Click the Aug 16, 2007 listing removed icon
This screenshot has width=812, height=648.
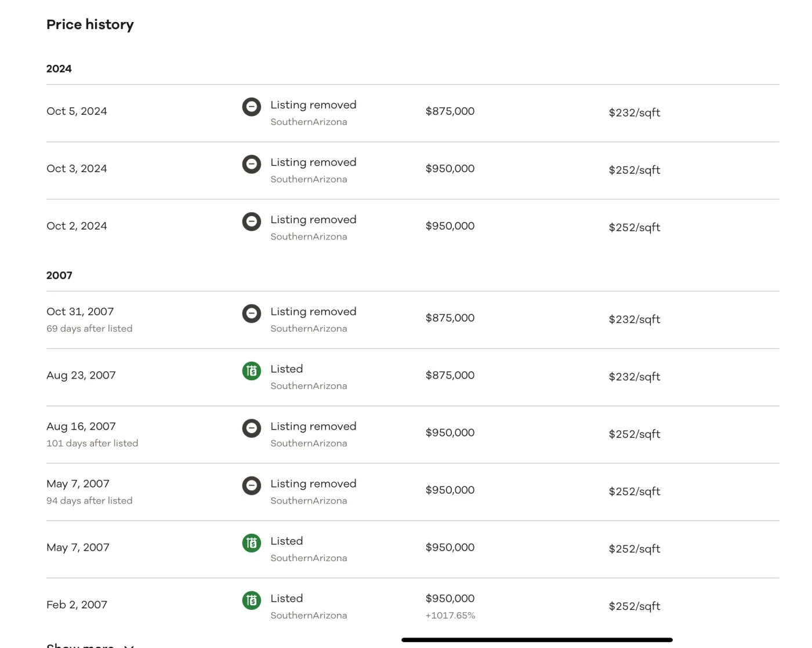[x=251, y=428]
